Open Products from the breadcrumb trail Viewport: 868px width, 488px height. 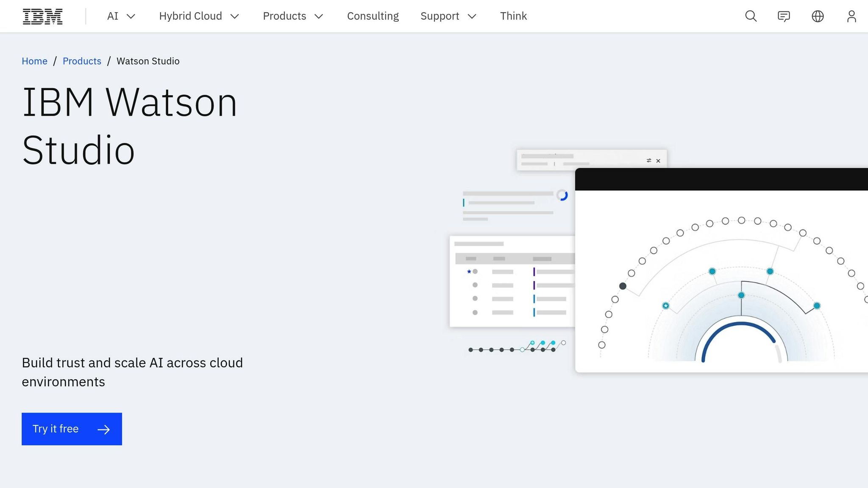tap(82, 61)
